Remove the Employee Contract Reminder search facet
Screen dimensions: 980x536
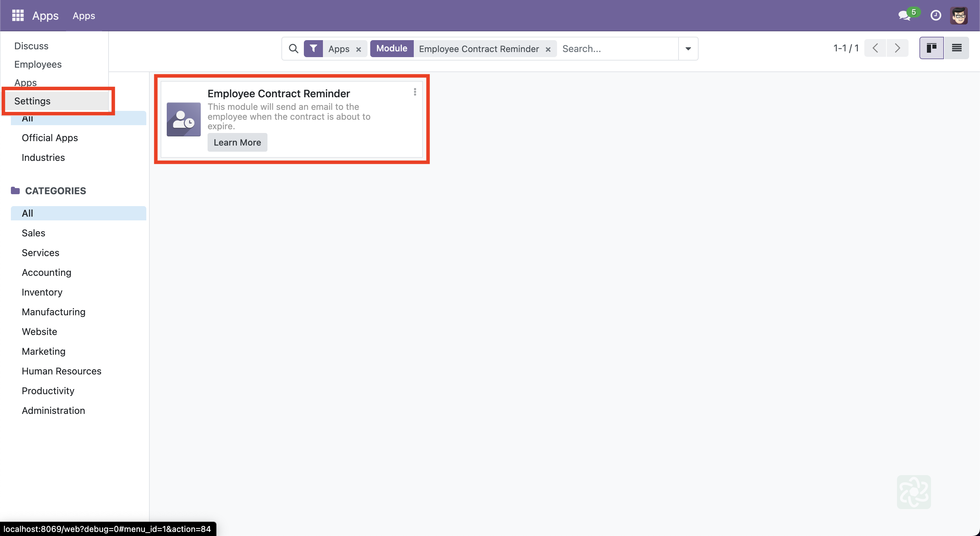click(x=548, y=49)
